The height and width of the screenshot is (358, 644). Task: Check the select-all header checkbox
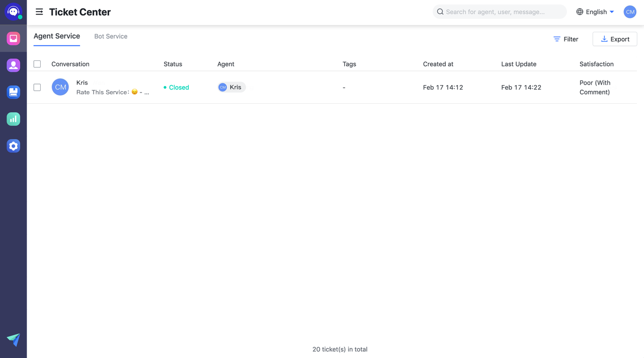[37, 64]
